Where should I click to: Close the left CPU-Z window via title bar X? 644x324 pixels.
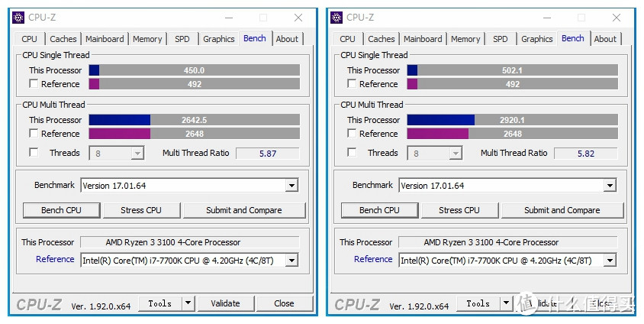tap(298, 18)
